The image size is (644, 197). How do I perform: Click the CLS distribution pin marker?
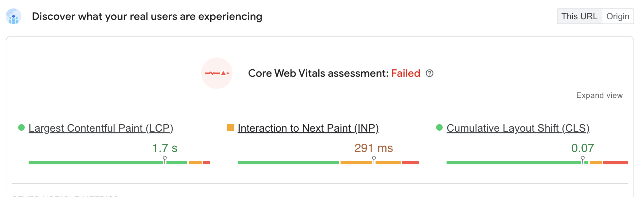point(582,158)
